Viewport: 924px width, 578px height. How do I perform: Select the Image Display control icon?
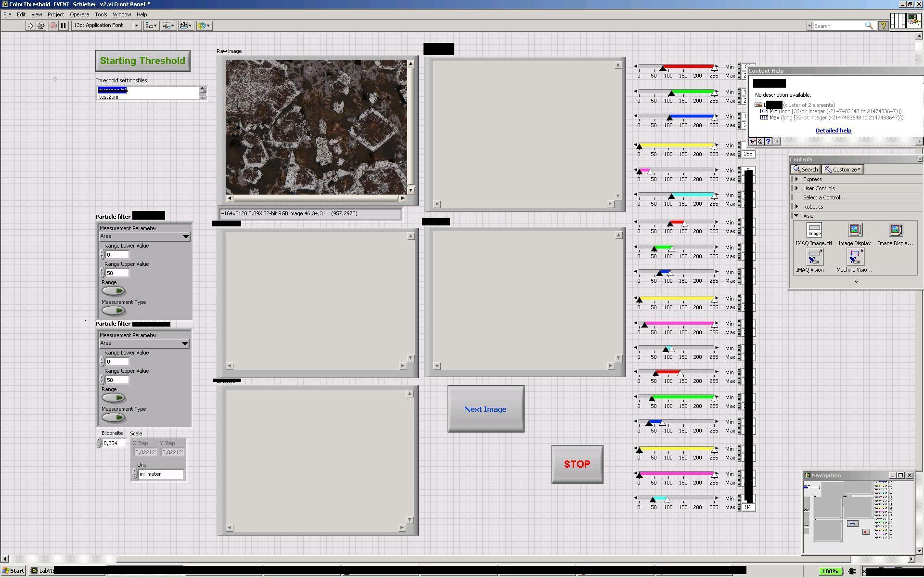[x=854, y=230]
